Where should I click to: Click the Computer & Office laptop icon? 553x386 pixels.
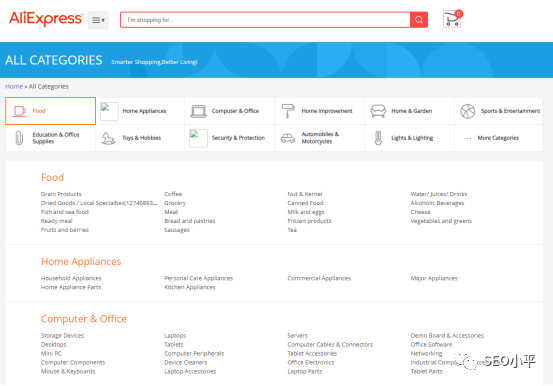point(199,111)
